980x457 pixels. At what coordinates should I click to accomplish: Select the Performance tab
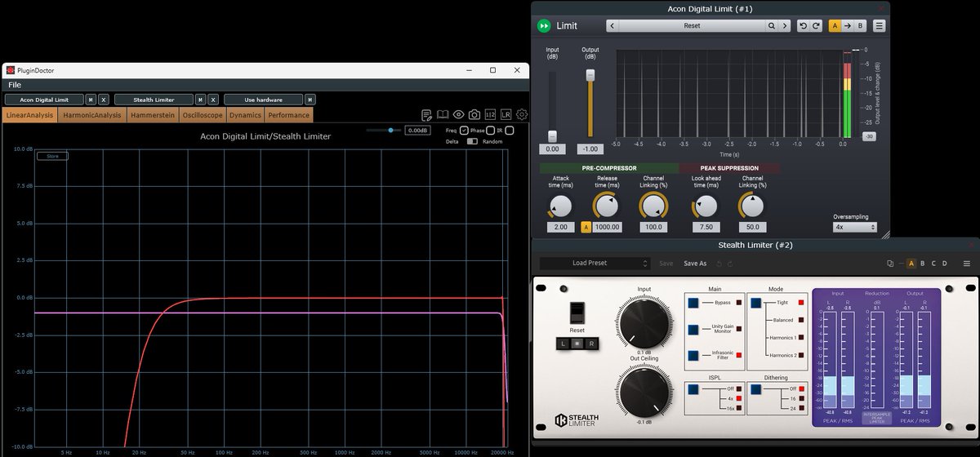coord(288,115)
